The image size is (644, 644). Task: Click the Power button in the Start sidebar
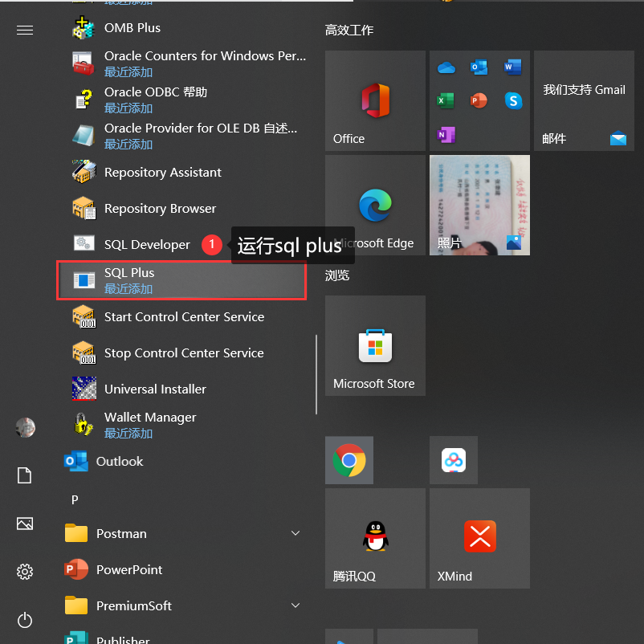[x=25, y=620]
